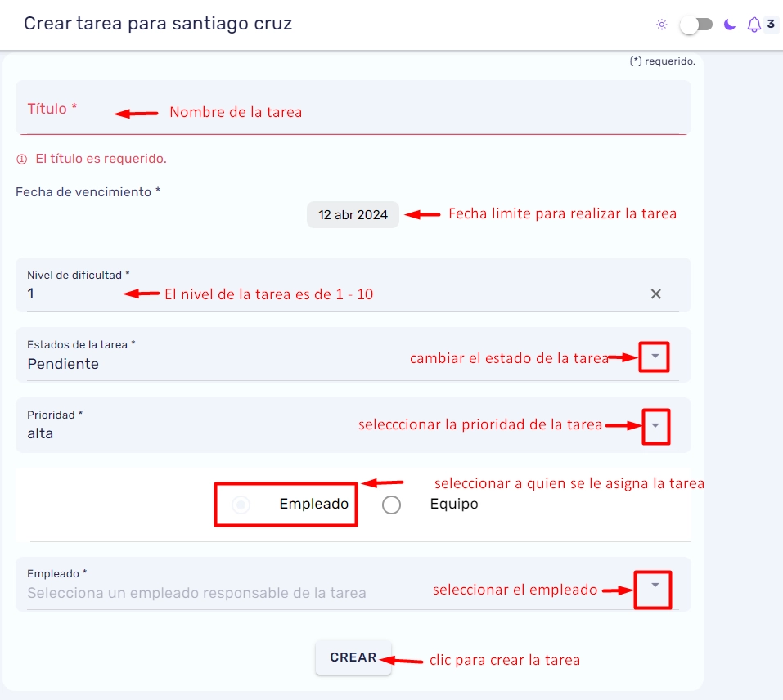Click the alta priority value
Image resolution: width=783 pixels, height=700 pixels.
pos(40,433)
